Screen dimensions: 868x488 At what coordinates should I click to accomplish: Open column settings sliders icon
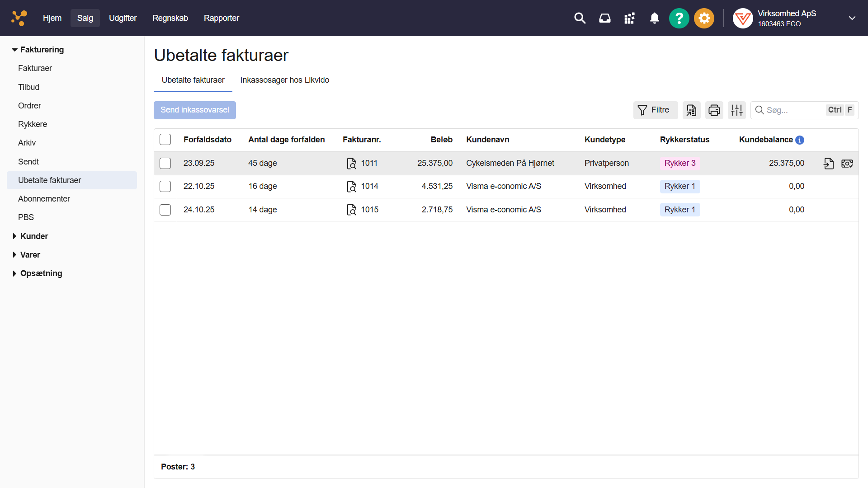pyautogui.click(x=736, y=110)
